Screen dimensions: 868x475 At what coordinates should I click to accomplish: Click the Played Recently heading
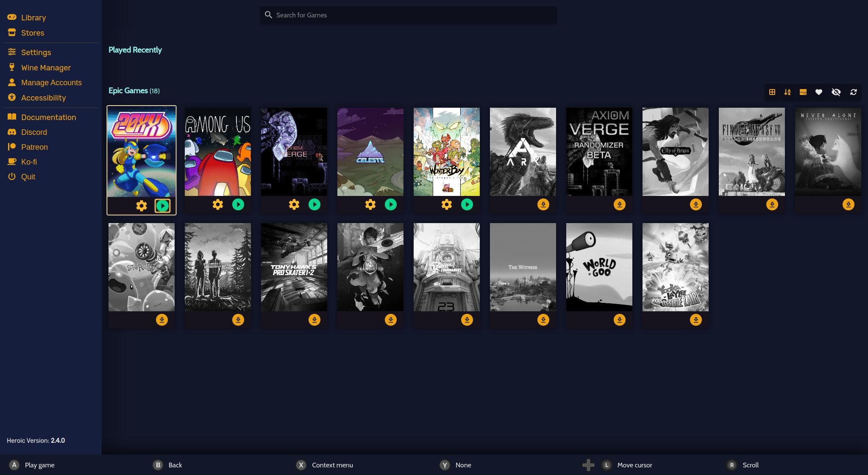point(135,50)
